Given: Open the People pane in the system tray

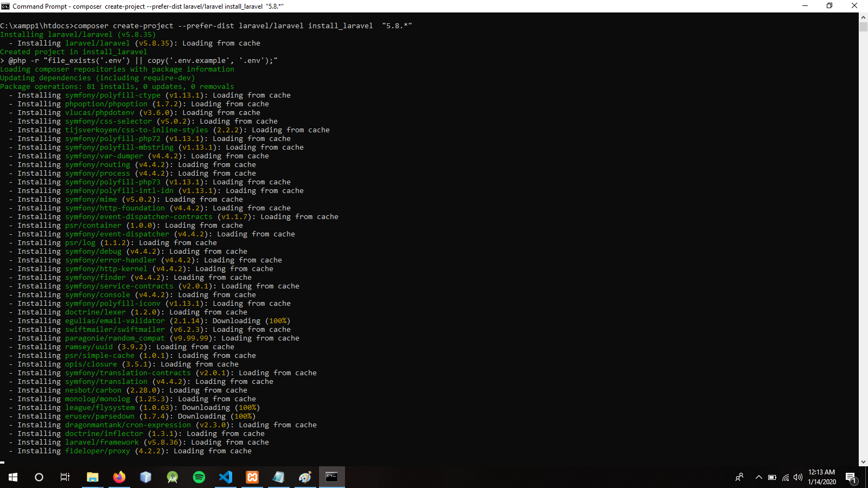Looking at the screenshot, I should (x=739, y=477).
